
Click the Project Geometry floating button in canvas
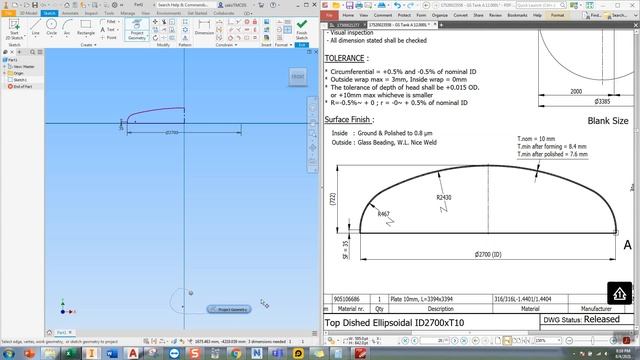(229, 309)
